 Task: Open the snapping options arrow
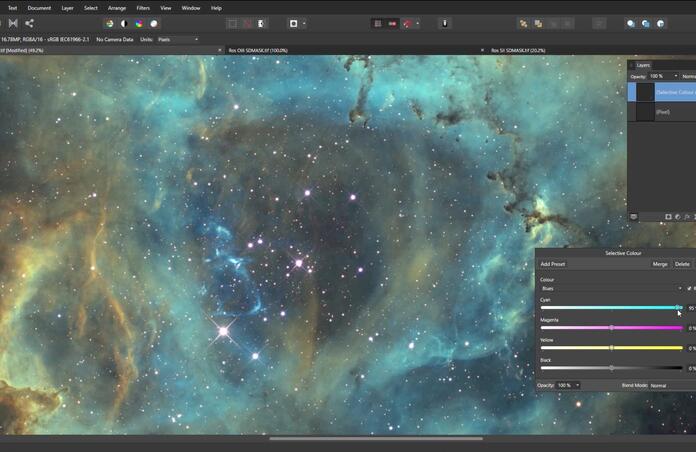tap(418, 24)
